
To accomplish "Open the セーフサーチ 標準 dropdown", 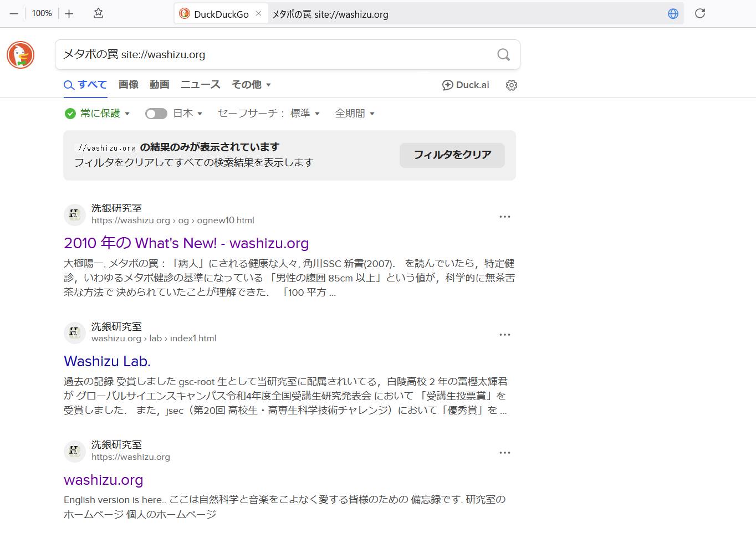I will coord(269,114).
